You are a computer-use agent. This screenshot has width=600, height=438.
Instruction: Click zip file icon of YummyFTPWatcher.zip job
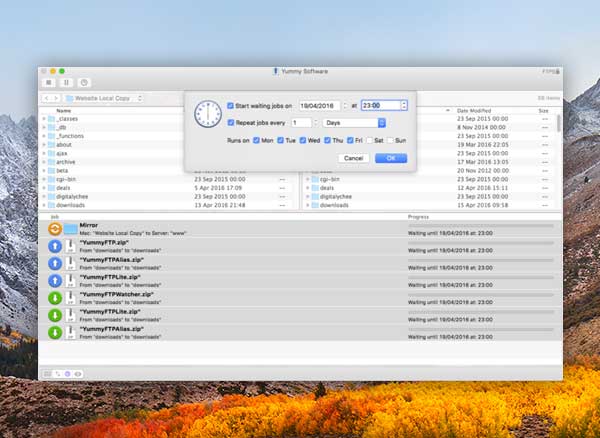(70, 298)
